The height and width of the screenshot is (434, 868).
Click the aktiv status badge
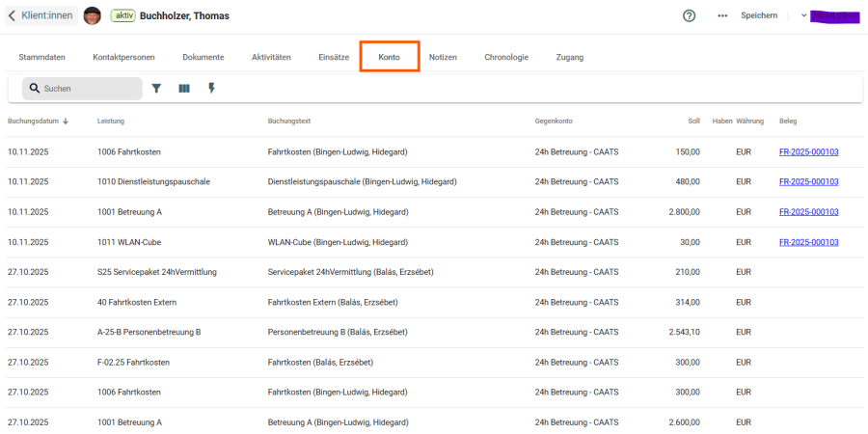tap(122, 15)
